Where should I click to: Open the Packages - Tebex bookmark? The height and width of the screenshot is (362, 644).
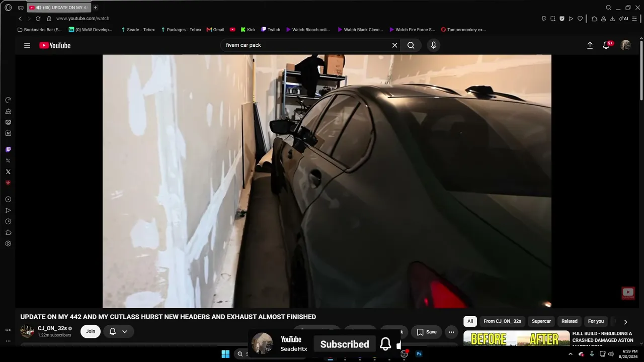(x=181, y=30)
